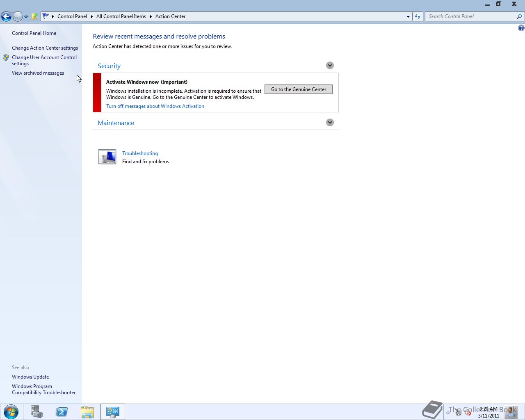The image size is (525, 420).
Task: Click the user avatar icon in taskbar
Action: (x=511, y=412)
